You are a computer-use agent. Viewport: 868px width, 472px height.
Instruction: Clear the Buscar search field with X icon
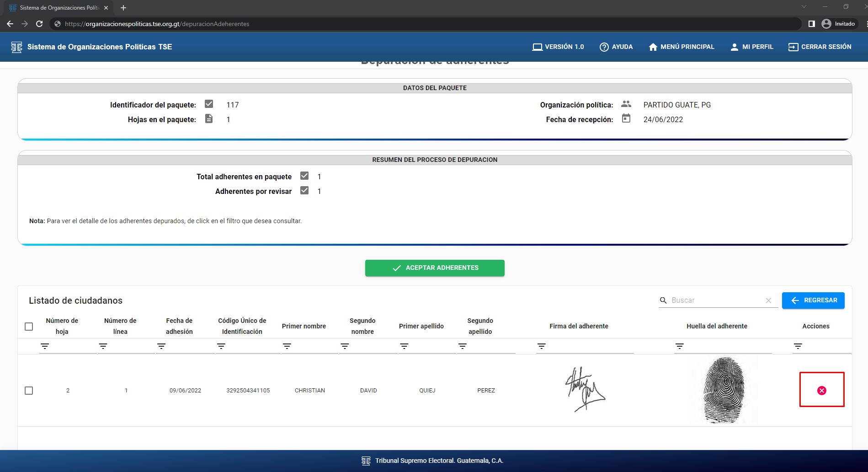(x=768, y=300)
